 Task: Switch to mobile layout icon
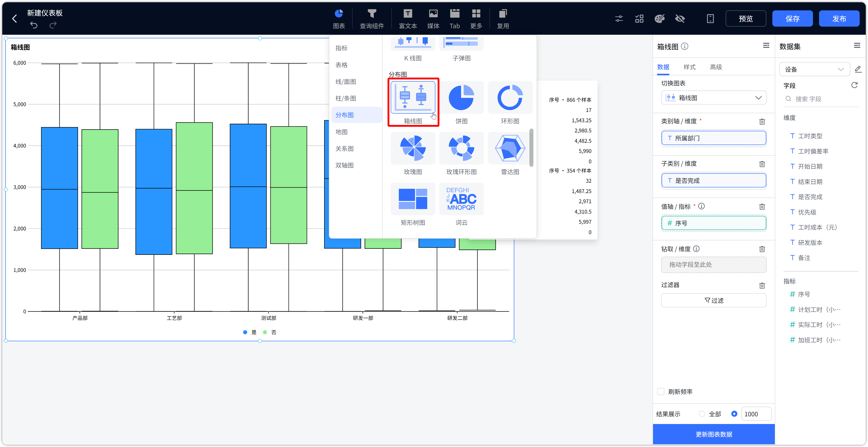(710, 18)
